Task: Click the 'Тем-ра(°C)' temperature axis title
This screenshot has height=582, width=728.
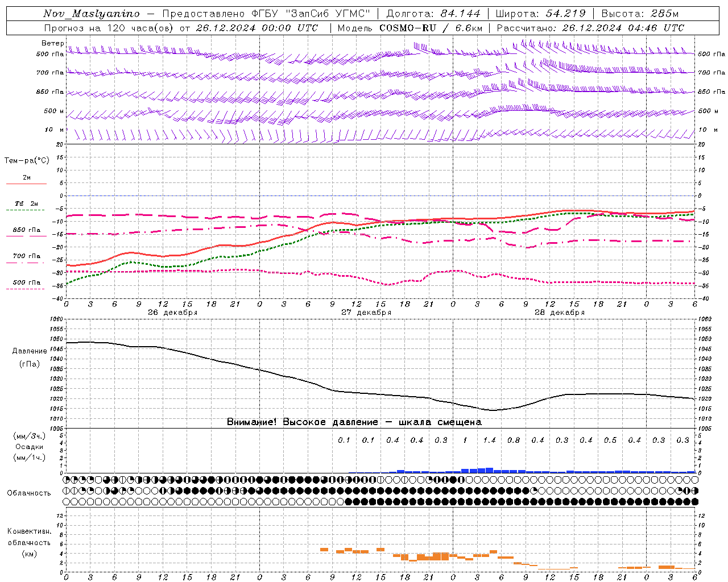Action: pyautogui.click(x=27, y=161)
